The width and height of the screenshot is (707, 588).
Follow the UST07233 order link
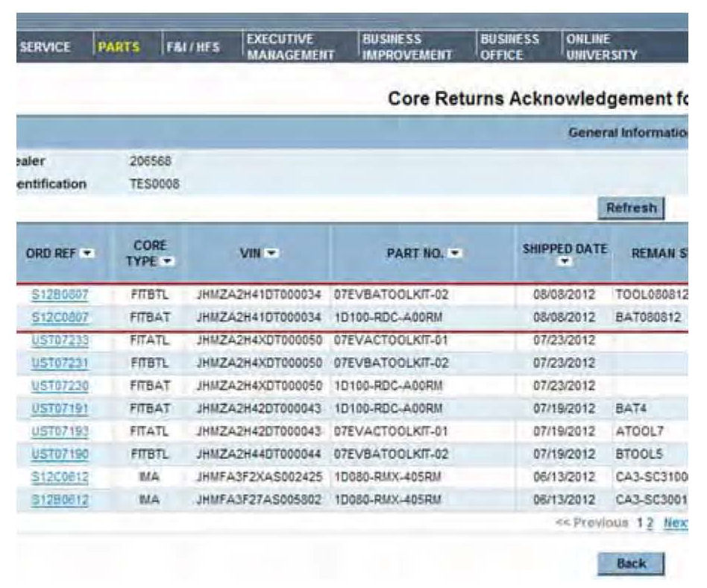click(60, 340)
